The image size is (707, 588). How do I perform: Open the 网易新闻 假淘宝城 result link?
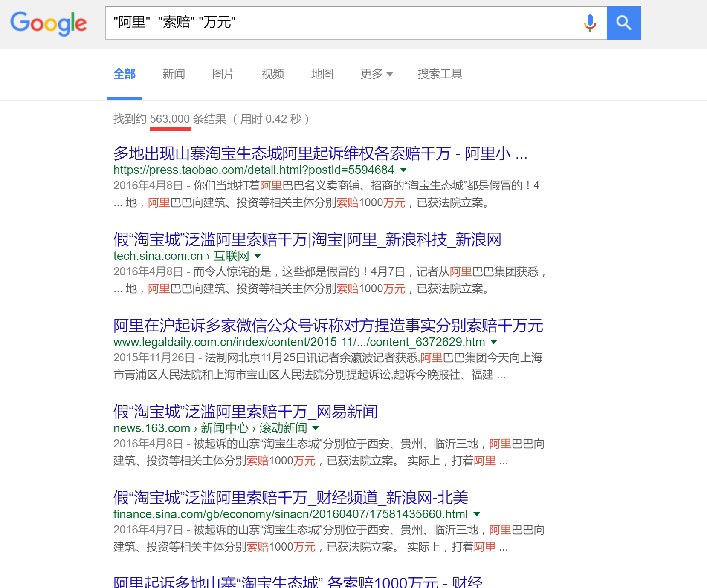[245, 412]
